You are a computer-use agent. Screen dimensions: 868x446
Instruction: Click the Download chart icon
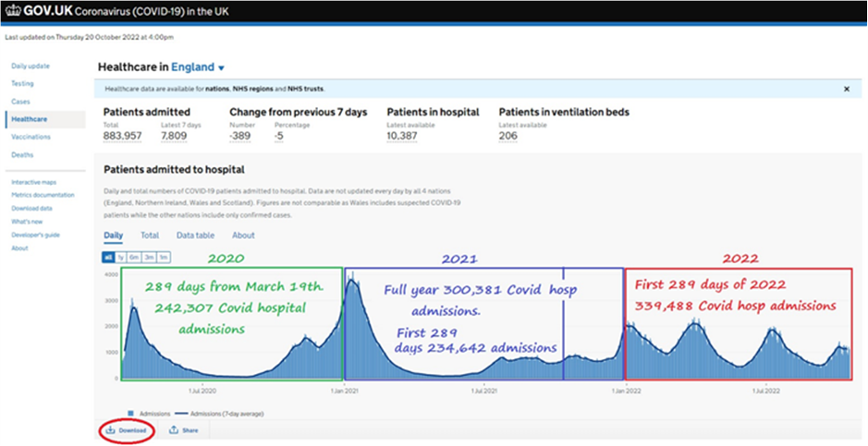pyautogui.click(x=110, y=430)
